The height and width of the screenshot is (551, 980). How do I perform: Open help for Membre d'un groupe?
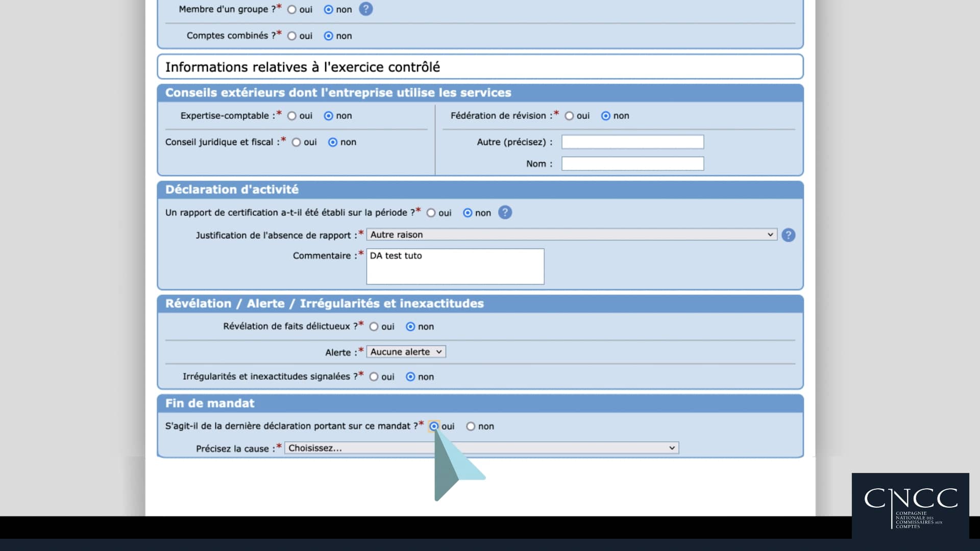point(365,9)
